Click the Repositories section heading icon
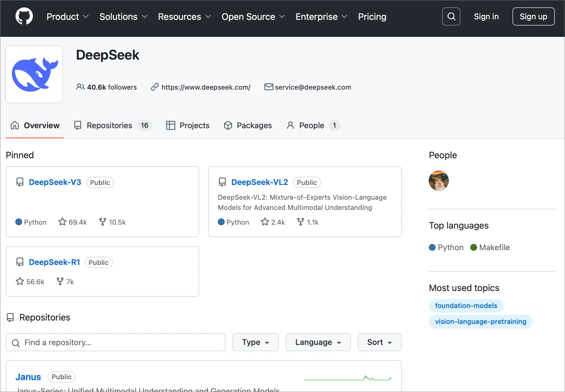The image size is (565, 392). (10, 317)
